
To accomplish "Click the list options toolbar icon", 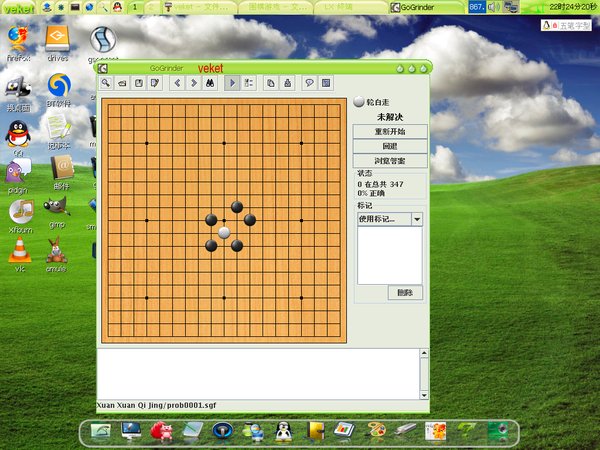I will [x=249, y=83].
